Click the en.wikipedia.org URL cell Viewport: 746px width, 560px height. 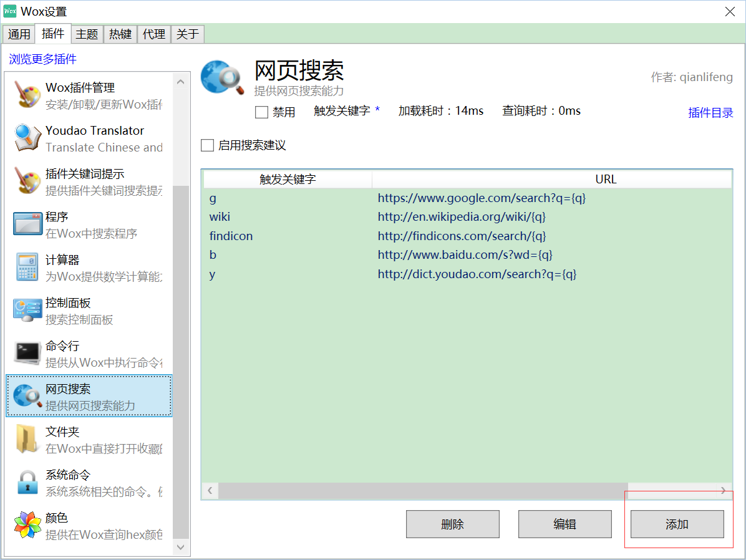pos(462,217)
